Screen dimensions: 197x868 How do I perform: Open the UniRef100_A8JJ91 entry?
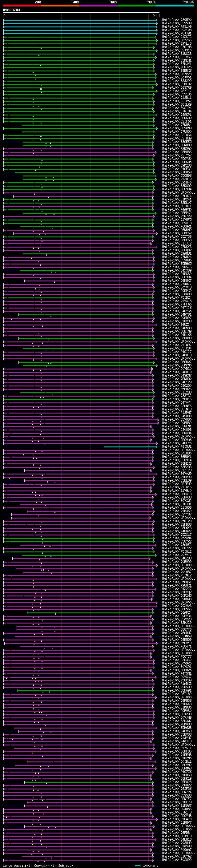tap(176, 33)
